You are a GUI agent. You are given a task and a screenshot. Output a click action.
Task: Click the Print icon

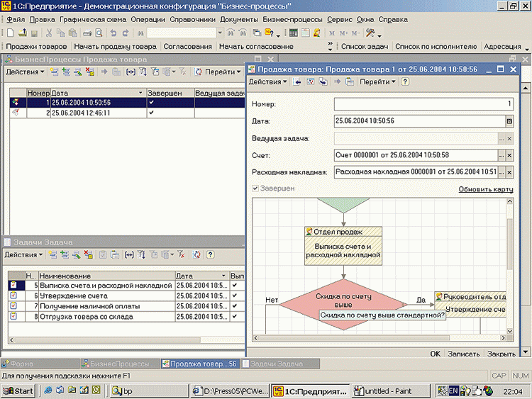(87, 33)
